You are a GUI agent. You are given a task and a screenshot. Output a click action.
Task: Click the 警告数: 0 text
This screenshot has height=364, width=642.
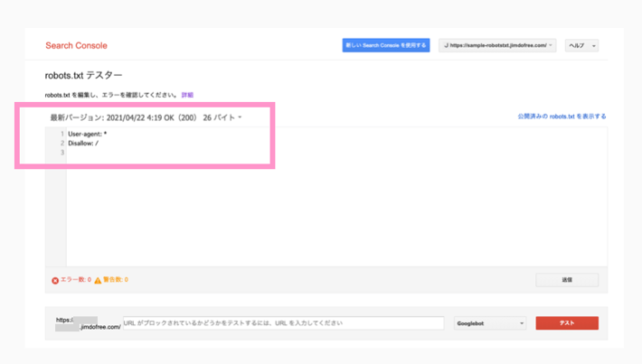pyautogui.click(x=116, y=280)
